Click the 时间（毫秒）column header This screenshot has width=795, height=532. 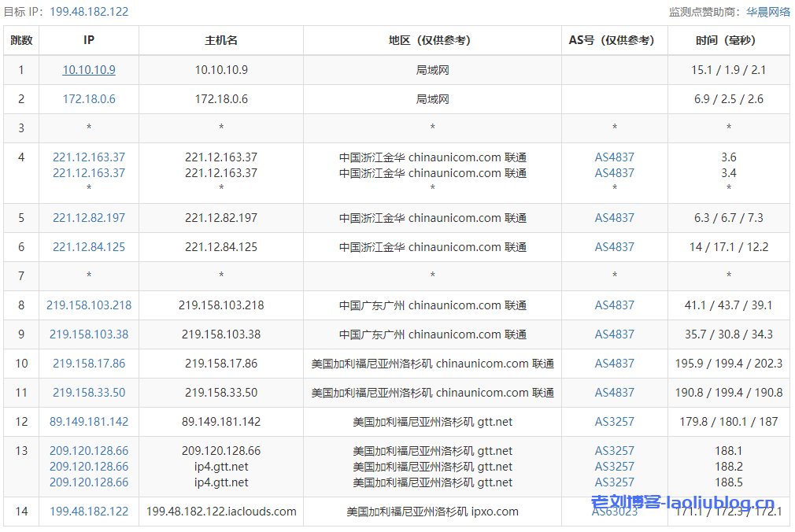pyautogui.click(x=729, y=40)
